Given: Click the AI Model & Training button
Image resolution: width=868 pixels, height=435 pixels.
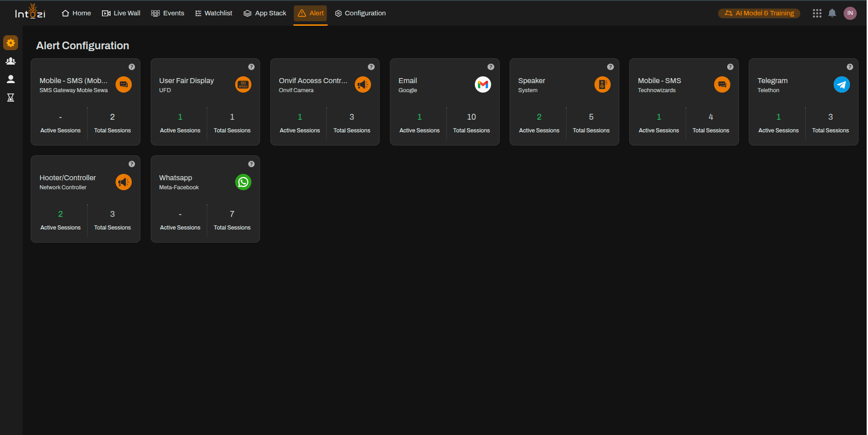Looking at the screenshot, I should point(759,13).
